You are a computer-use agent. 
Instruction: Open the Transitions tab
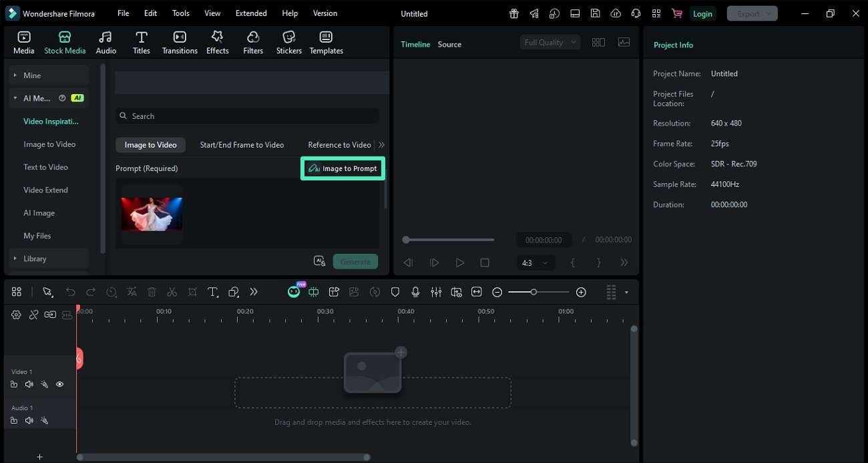pyautogui.click(x=180, y=43)
